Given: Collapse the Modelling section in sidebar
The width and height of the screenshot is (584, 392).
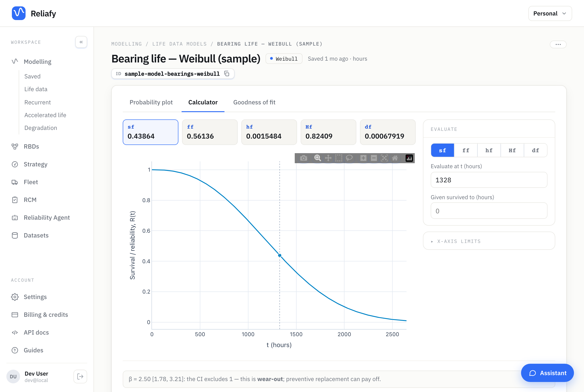Looking at the screenshot, I should click(x=38, y=62).
